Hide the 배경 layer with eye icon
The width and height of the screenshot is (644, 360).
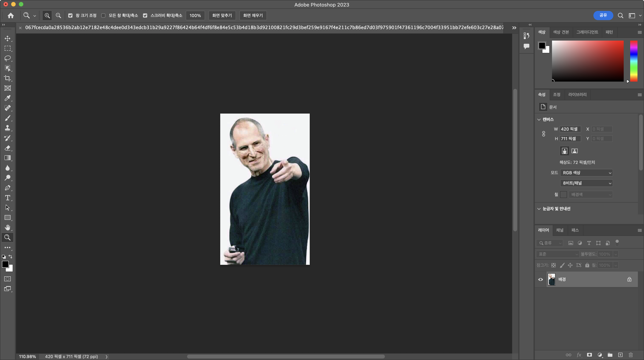(540, 280)
